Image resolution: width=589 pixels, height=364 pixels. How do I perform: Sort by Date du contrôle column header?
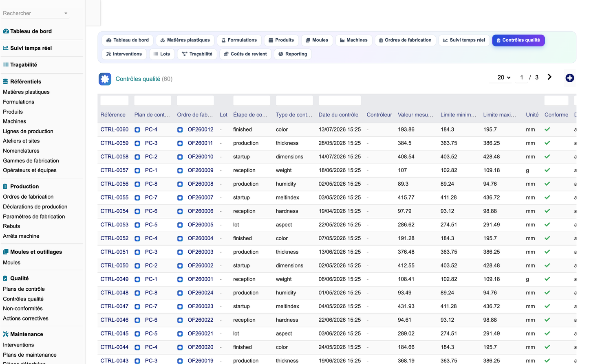point(338,115)
